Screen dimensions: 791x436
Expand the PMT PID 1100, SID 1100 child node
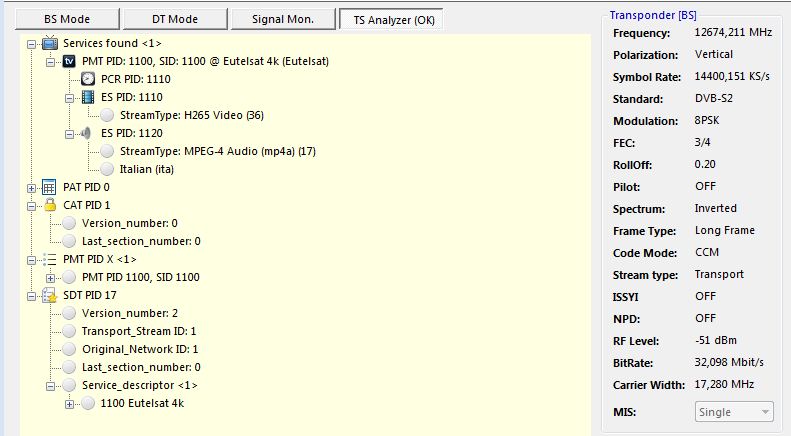point(50,278)
